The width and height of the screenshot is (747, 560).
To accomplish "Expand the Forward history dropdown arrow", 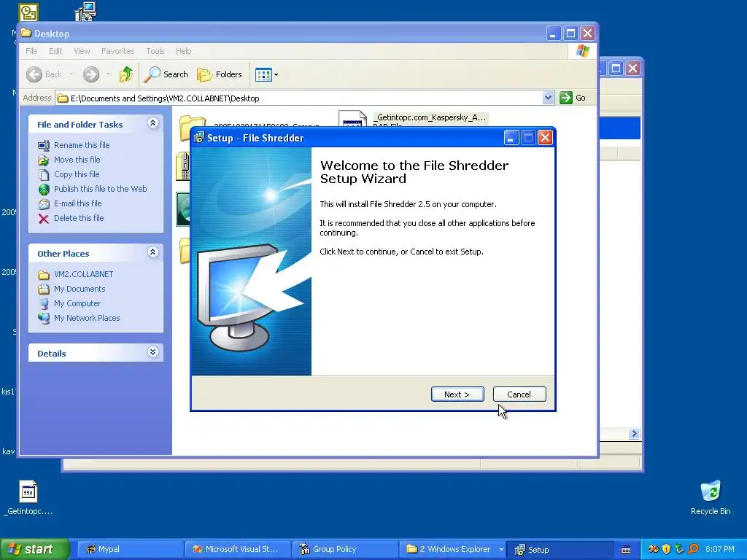I will point(108,74).
